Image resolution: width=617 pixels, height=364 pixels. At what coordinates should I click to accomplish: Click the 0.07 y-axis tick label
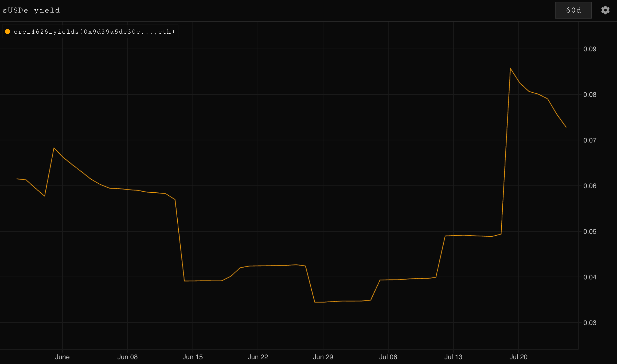click(590, 140)
